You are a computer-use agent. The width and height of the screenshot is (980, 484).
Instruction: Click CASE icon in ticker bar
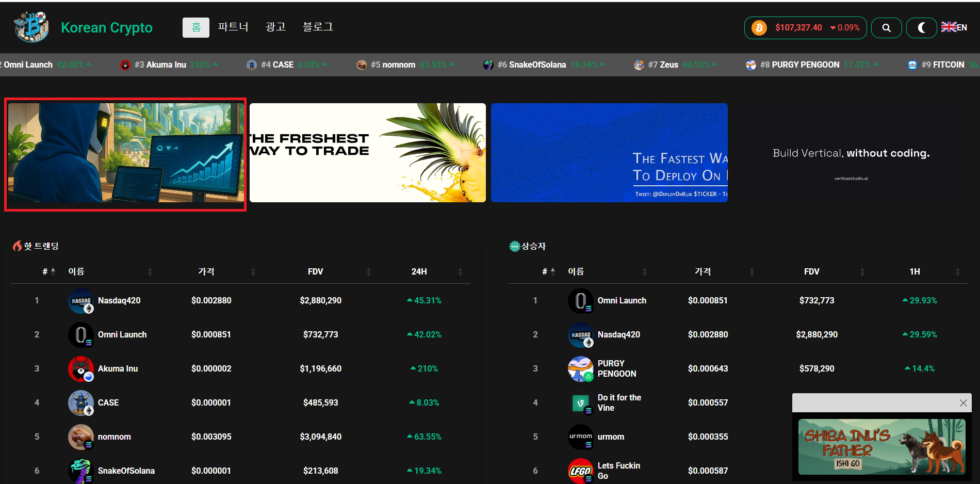252,65
